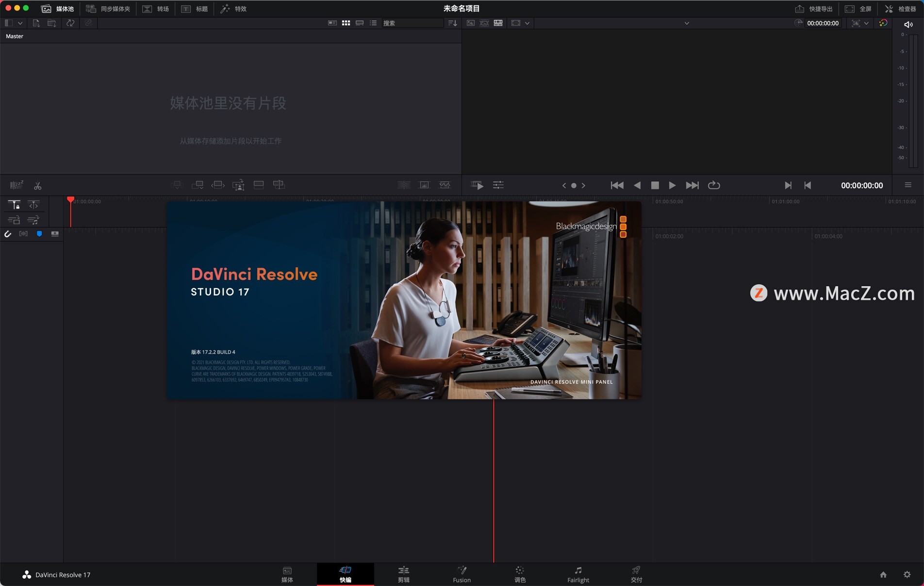Switch to the Fusion page
924x586 pixels.
point(462,574)
